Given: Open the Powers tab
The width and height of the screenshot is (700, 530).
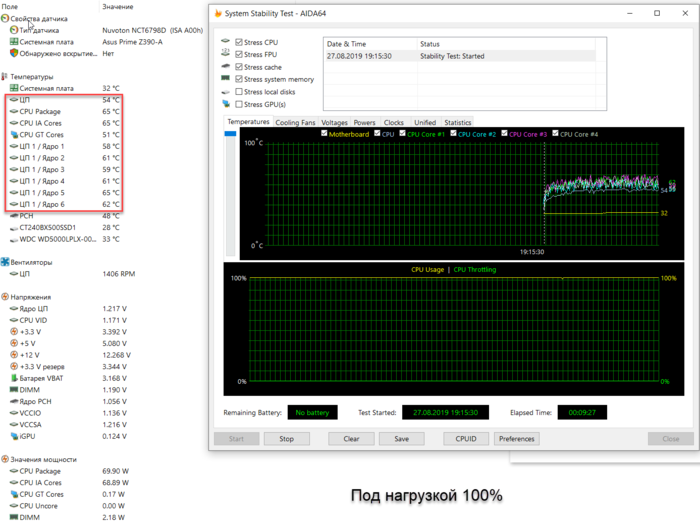Looking at the screenshot, I should tap(364, 122).
